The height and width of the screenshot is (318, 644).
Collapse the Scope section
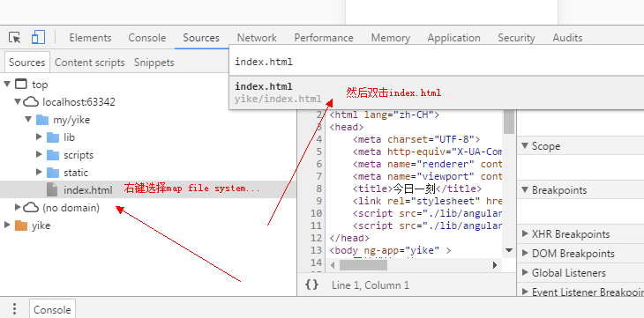coord(525,145)
